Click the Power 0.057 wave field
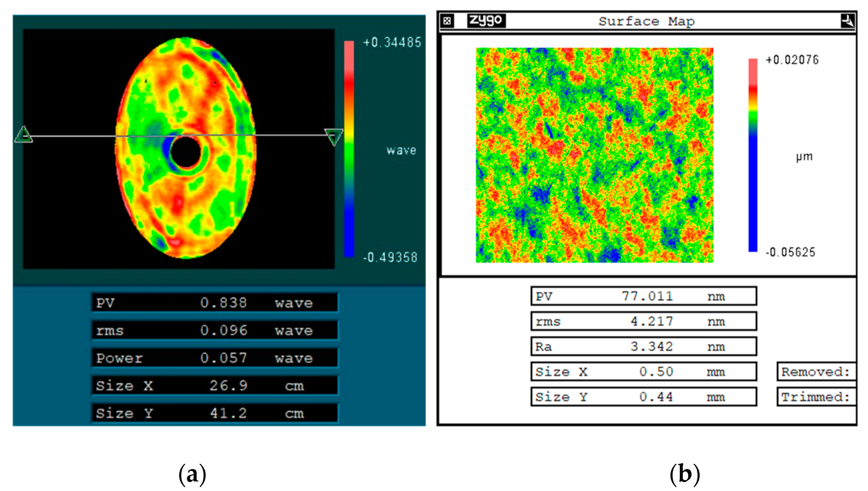 click(215, 358)
